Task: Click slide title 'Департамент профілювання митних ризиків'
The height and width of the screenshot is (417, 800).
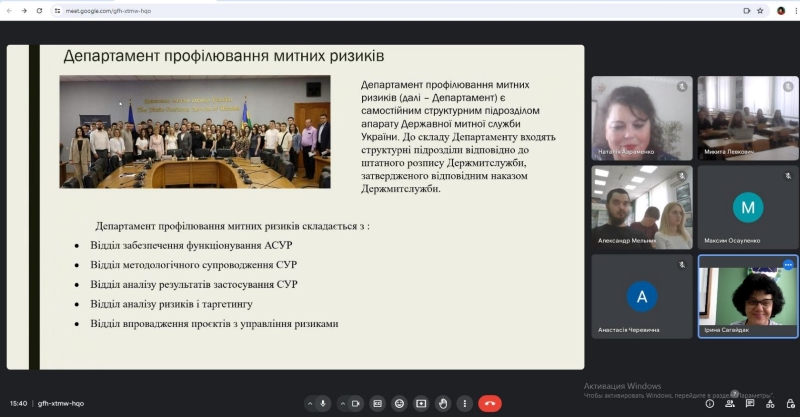Action: [x=223, y=56]
